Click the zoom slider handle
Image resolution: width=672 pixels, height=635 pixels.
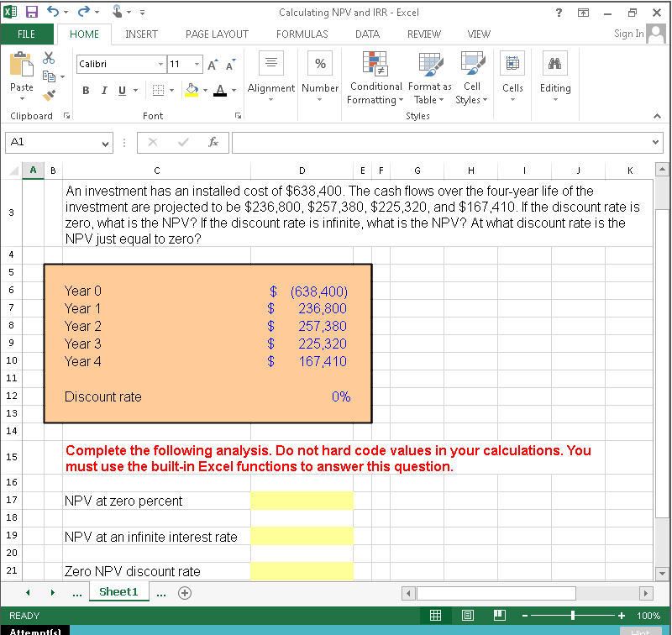573,616
